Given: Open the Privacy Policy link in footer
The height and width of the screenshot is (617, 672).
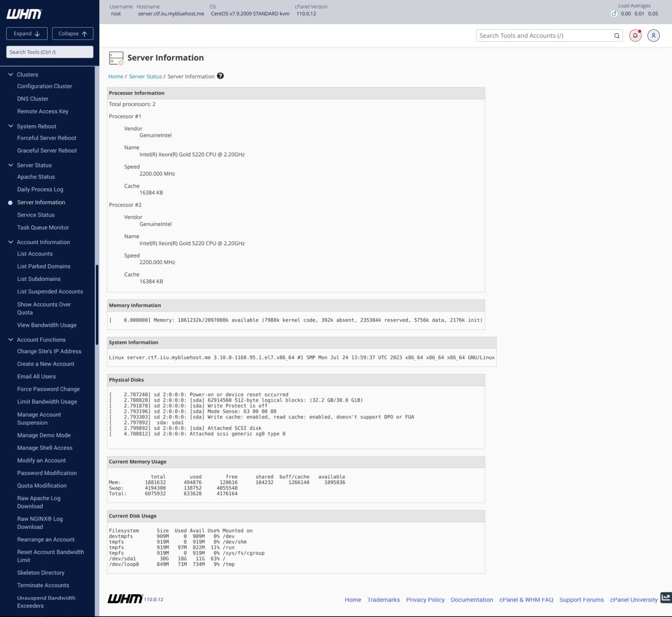Looking at the screenshot, I should (425, 599).
